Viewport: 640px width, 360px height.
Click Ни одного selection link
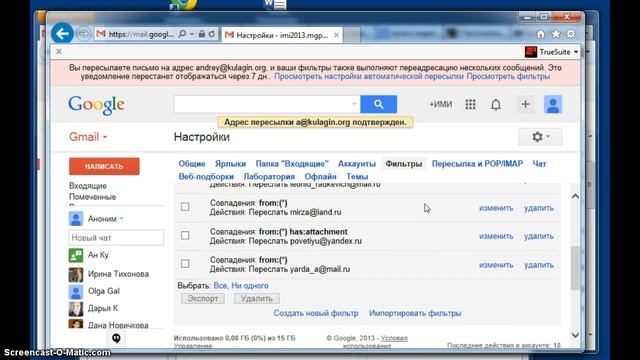pos(250,286)
